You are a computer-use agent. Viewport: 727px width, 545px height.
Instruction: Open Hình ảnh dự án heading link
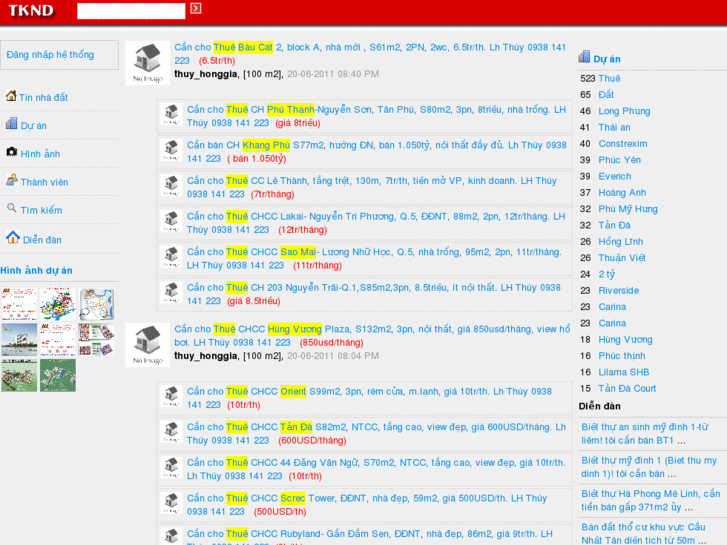pyautogui.click(x=36, y=270)
